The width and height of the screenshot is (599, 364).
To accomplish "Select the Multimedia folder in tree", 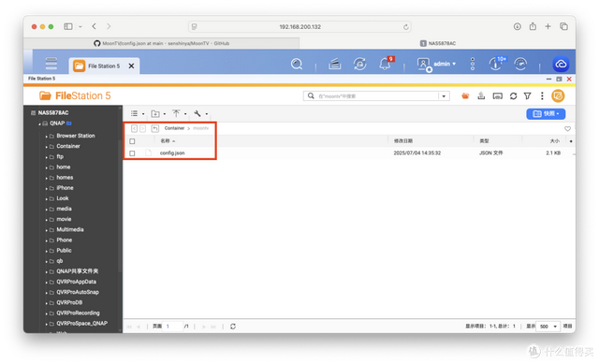I will click(70, 229).
